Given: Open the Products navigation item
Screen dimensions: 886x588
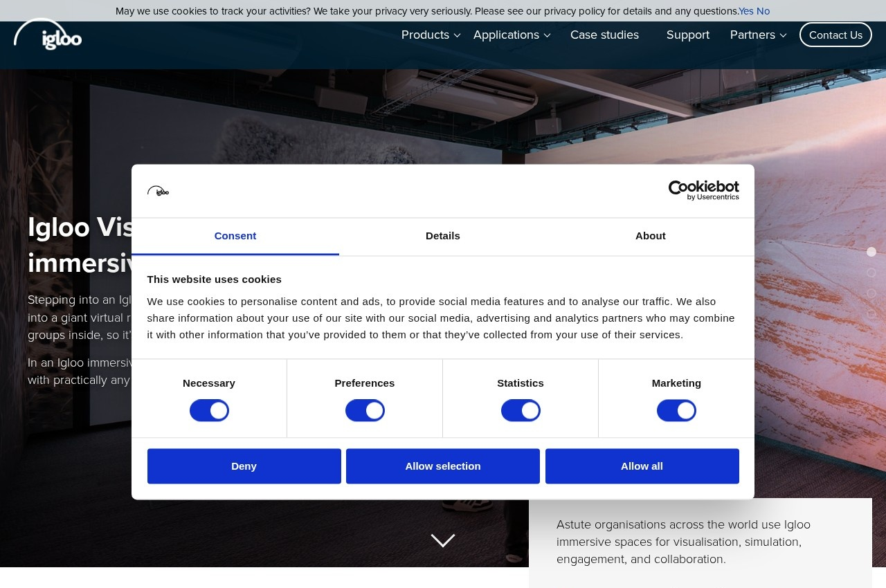Looking at the screenshot, I should pyautogui.click(x=425, y=35).
